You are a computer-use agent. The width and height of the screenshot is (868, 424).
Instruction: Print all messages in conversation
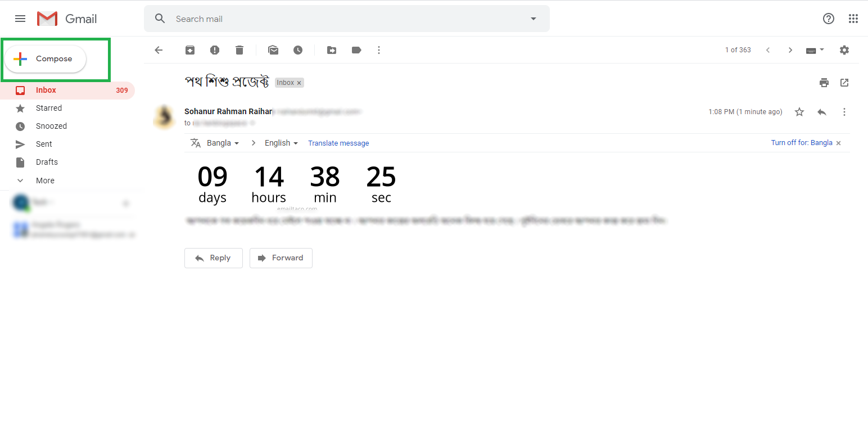click(x=824, y=83)
